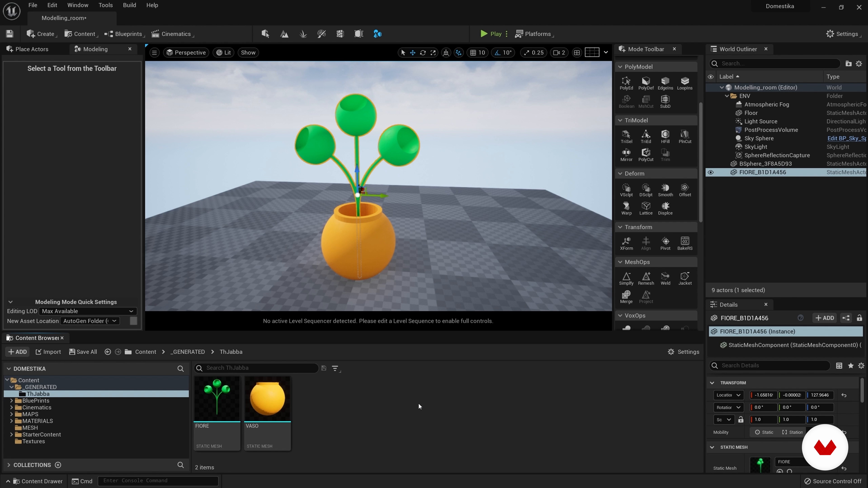The width and height of the screenshot is (868, 488).
Task: Click the Play button
Action: coord(491,34)
